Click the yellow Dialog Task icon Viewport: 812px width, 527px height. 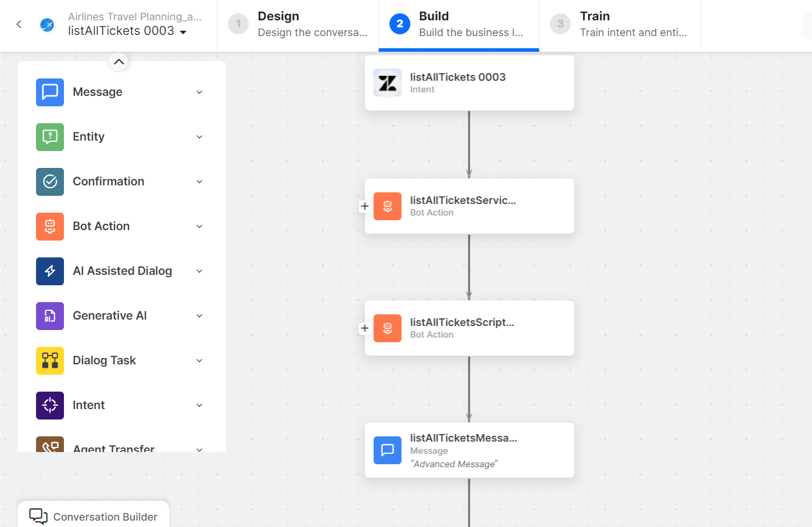(x=50, y=361)
